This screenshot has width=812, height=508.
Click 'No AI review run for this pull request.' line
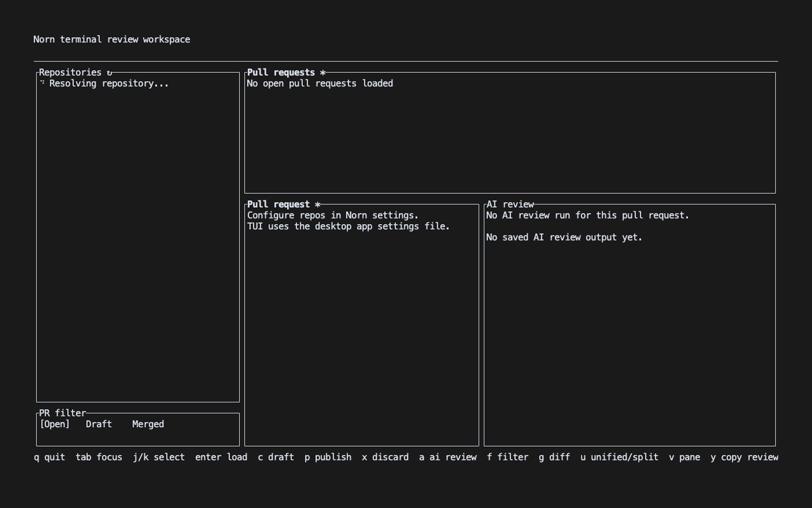(x=588, y=215)
